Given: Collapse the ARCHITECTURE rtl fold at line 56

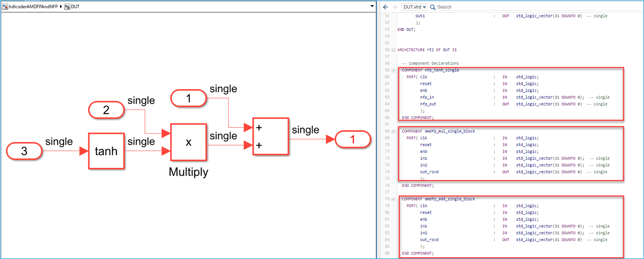Looking at the screenshot, I should (x=393, y=50).
